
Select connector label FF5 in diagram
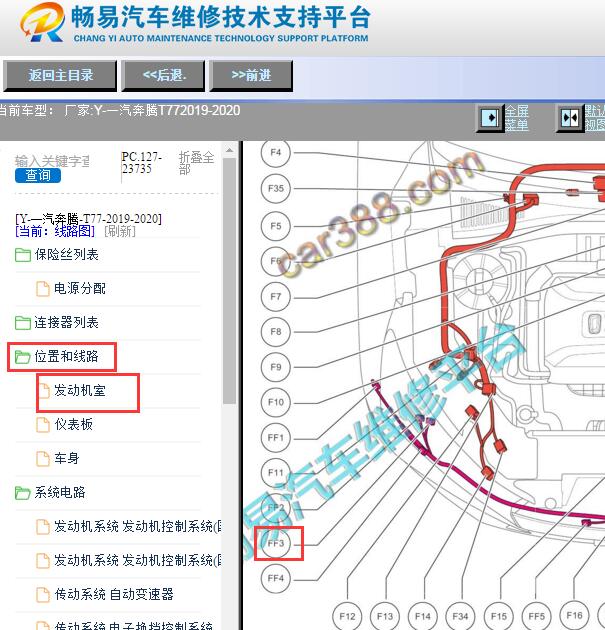click(x=536, y=616)
